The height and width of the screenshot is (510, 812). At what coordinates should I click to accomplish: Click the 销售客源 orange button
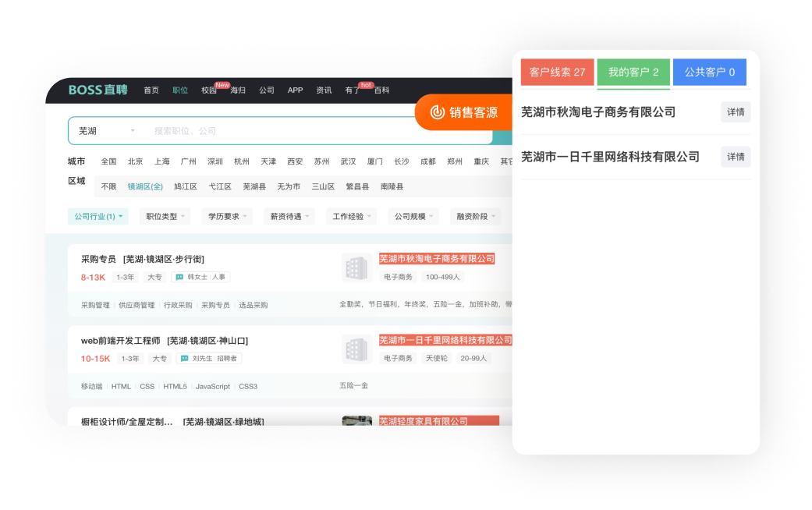464,112
